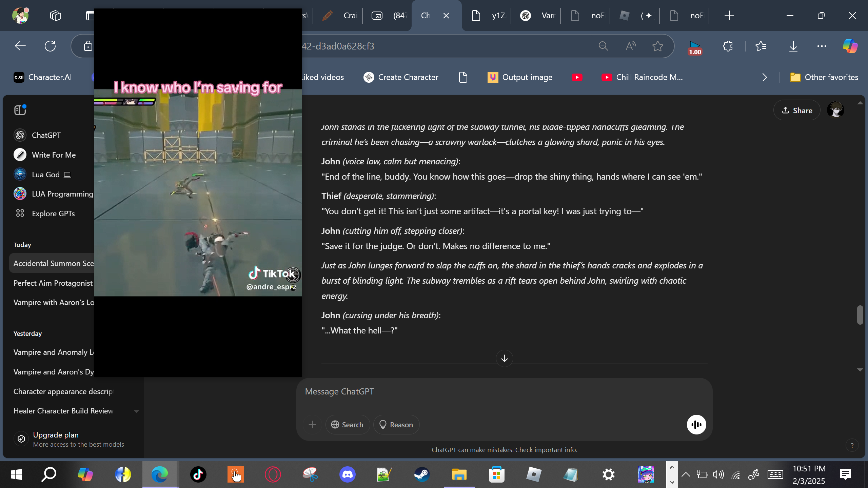Open the Copilot sidebar icon
The height and width of the screenshot is (488, 868).
pyautogui.click(x=850, y=46)
